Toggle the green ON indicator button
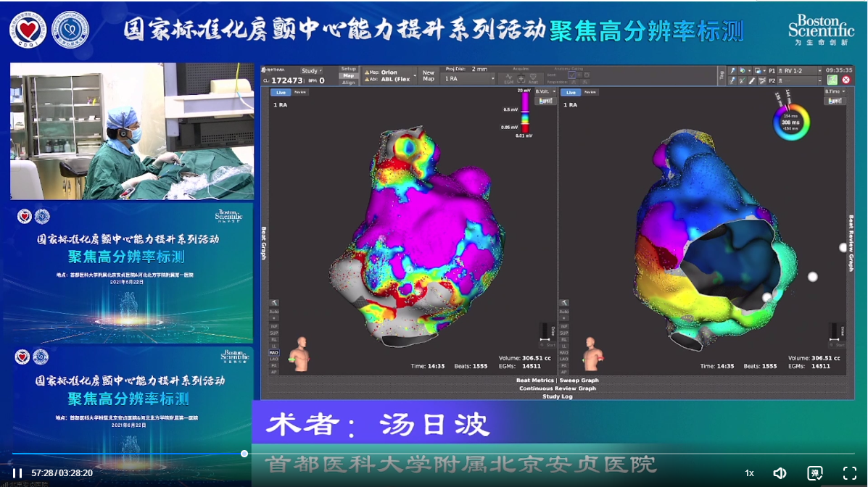The image size is (868, 487). (832, 80)
